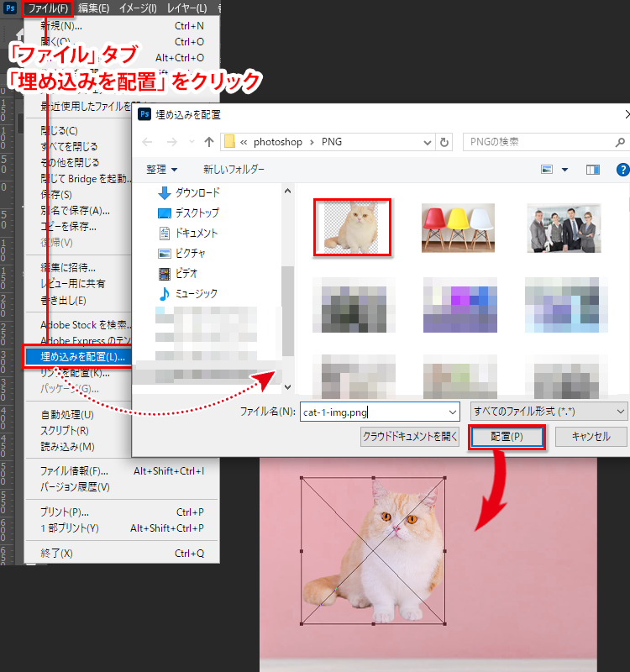Choose 読み込み(M) submenu entry
The width and height of the screenshot is (630, 672).
point(79,447)
